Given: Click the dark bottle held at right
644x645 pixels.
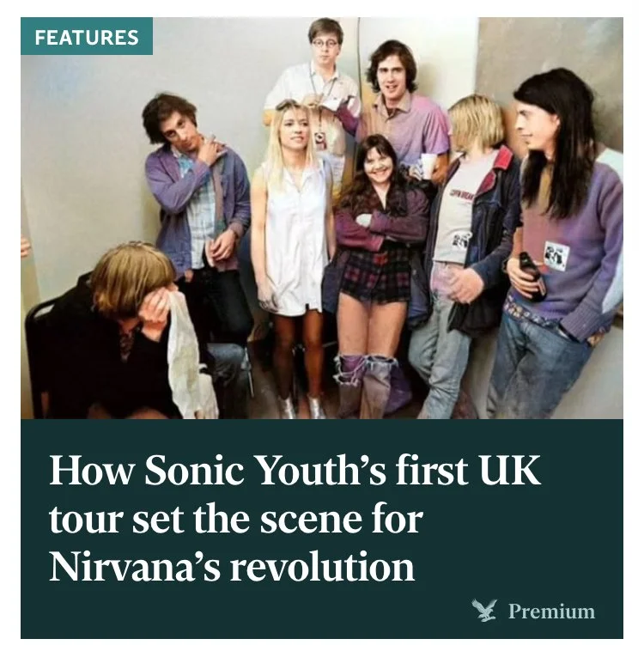Looking at the screenshot, I should (x=532, y=277).
